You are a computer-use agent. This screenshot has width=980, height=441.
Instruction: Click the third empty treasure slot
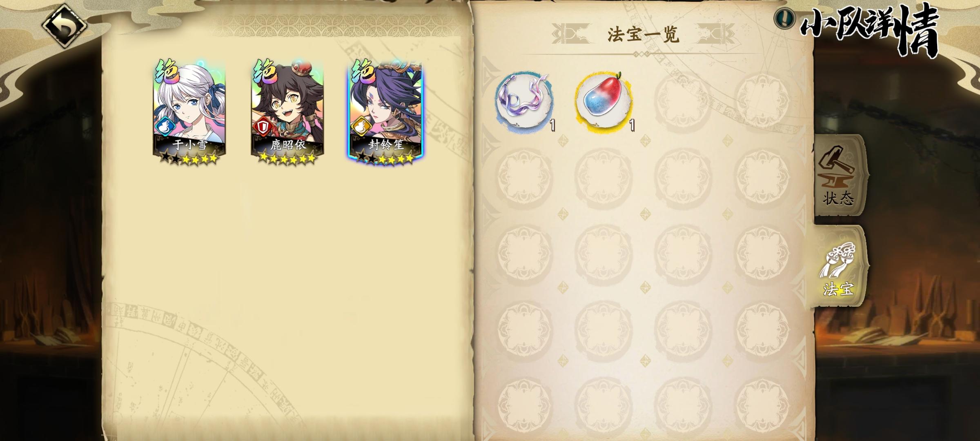[x=683, y=101]
